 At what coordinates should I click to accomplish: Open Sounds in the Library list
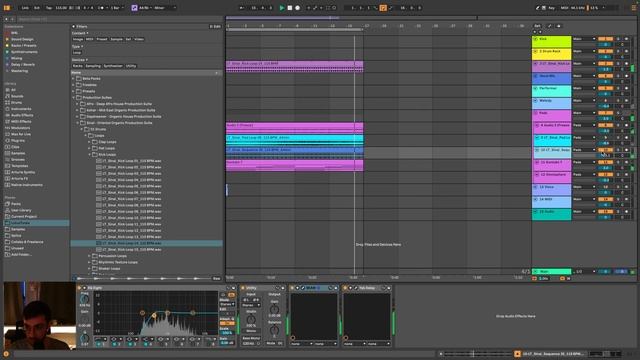click(x=17, y=96)
